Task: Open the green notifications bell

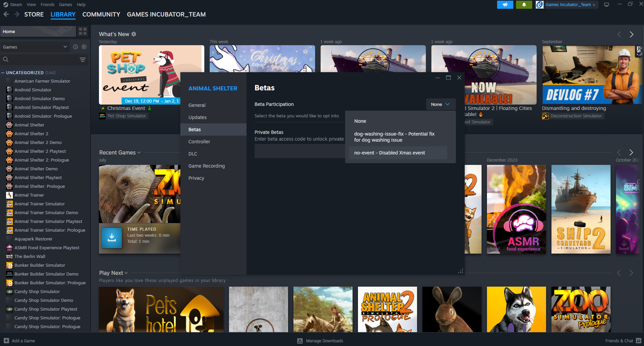Action: point(524,5)
